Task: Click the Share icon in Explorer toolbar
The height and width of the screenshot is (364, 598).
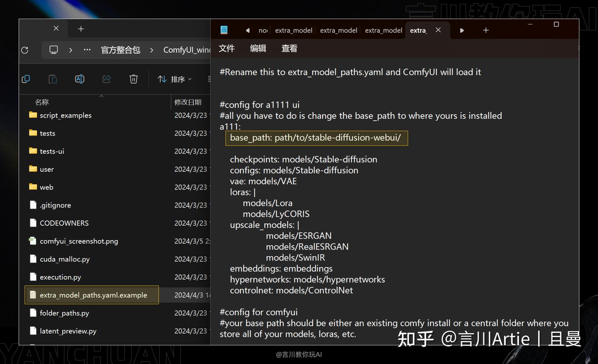Action: 107,79
